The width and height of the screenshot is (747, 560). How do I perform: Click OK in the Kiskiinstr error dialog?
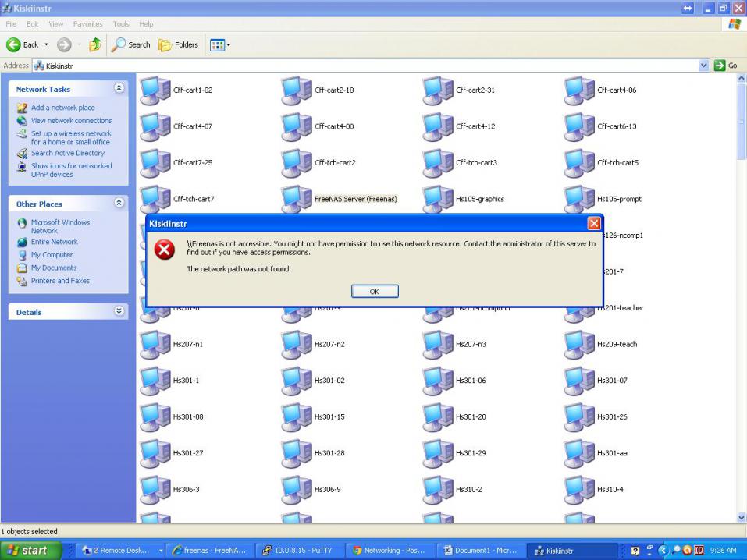pyautogui.click(x=375, y=292)
